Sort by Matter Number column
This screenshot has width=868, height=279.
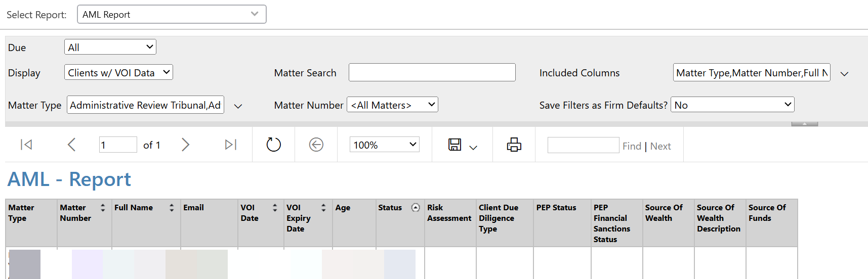point(103,208)
